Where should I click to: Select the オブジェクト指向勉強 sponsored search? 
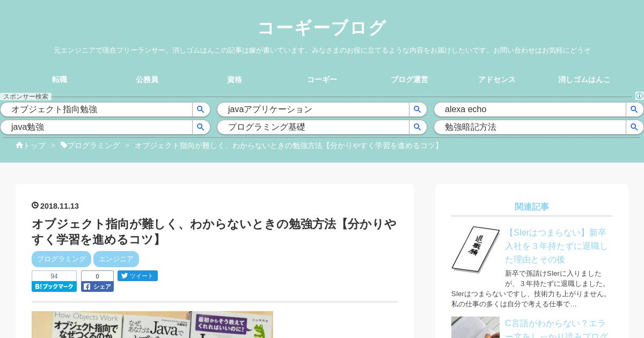pyautogui.click(x=97, y=109)
